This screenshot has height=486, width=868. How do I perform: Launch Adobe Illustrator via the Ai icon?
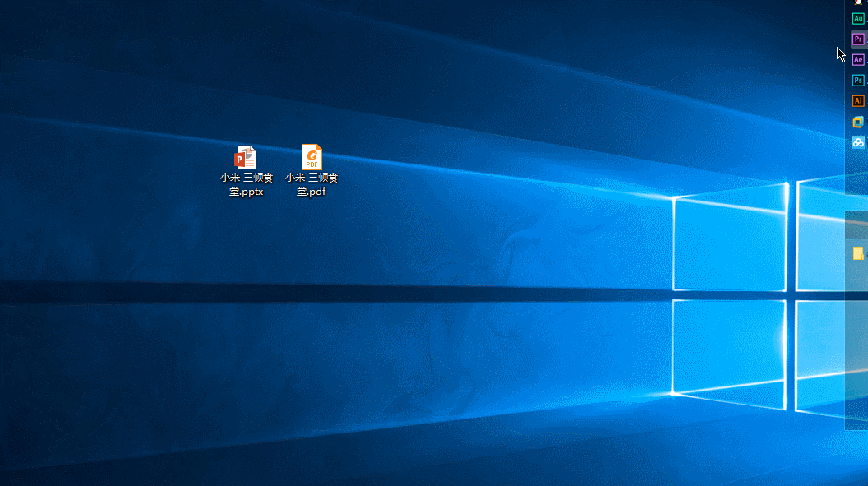coord(858,100)
